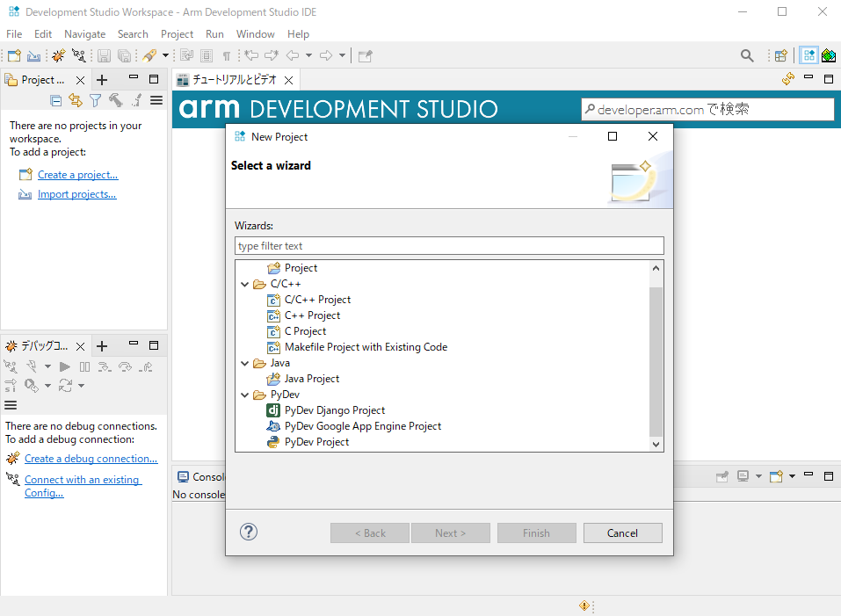Click the pause icon in debug control

(84, 366)
